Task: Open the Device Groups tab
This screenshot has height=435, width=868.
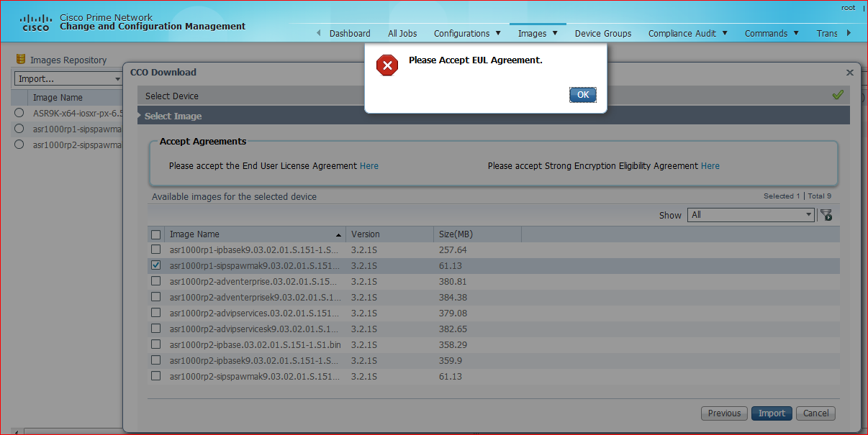Action: (x=603, y=34)
